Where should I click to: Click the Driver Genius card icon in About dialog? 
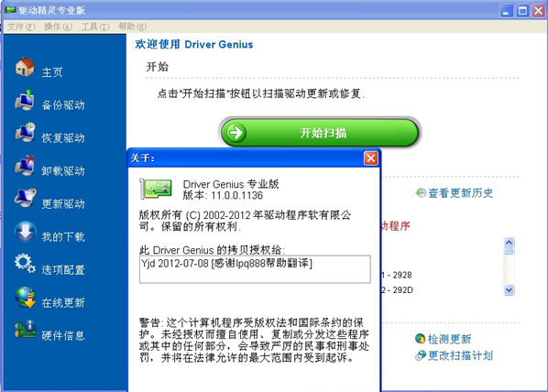[156, 189]
